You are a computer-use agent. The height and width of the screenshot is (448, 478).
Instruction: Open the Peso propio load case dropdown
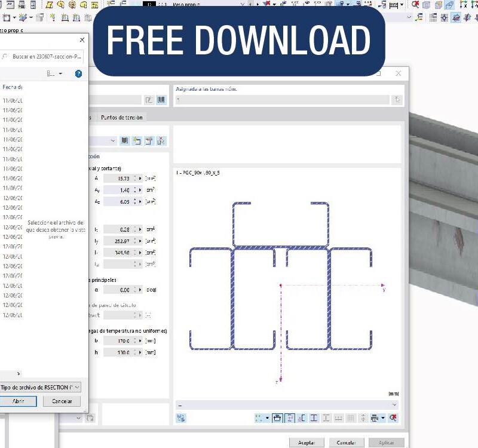click(243, 4)
